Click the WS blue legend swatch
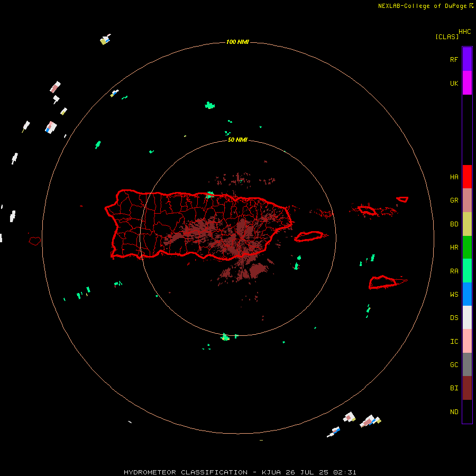 (467, 294)
